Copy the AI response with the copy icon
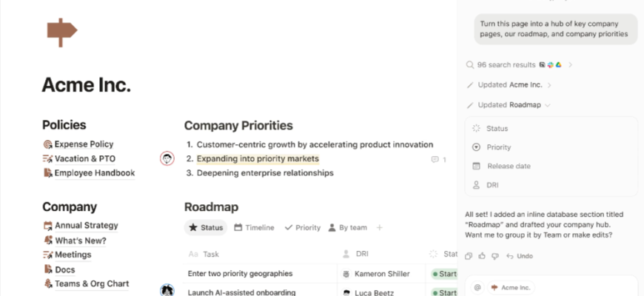The width and height of the screenshot is (644, 296). click(469, 256)
